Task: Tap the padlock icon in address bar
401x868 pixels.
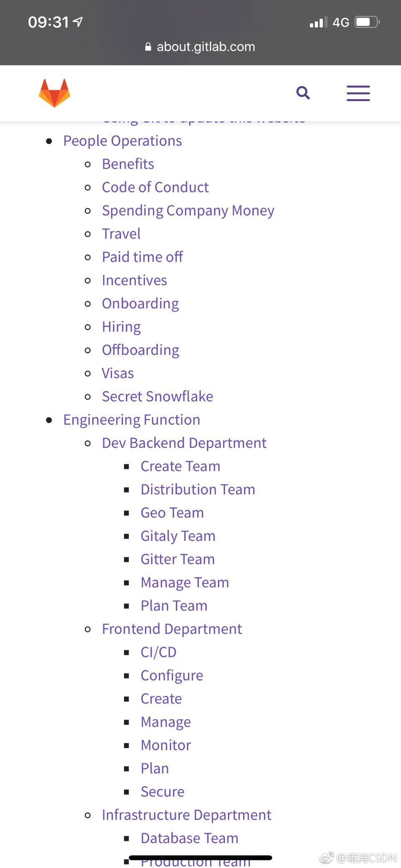Action: tap(148, 47)
